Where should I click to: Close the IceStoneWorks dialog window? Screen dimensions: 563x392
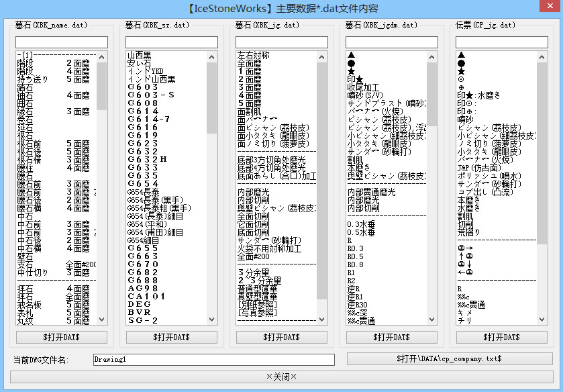551,6
